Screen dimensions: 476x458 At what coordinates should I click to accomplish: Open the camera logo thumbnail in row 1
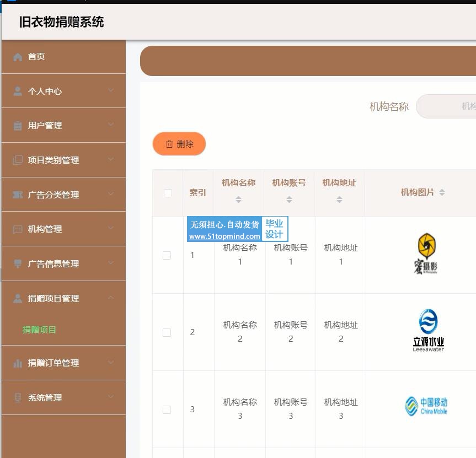click(x=426, y=254)
